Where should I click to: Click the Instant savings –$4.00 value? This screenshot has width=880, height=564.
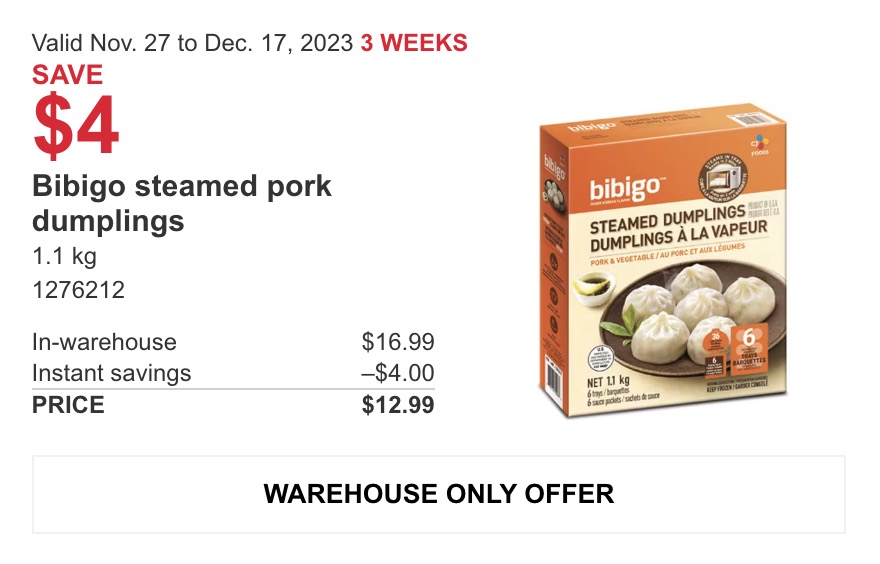click(x=398, y=373)
